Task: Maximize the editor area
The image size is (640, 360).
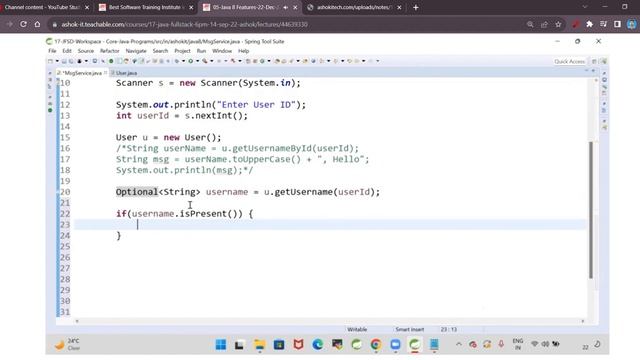Action: pyautogui.click(x=593, y=71)
